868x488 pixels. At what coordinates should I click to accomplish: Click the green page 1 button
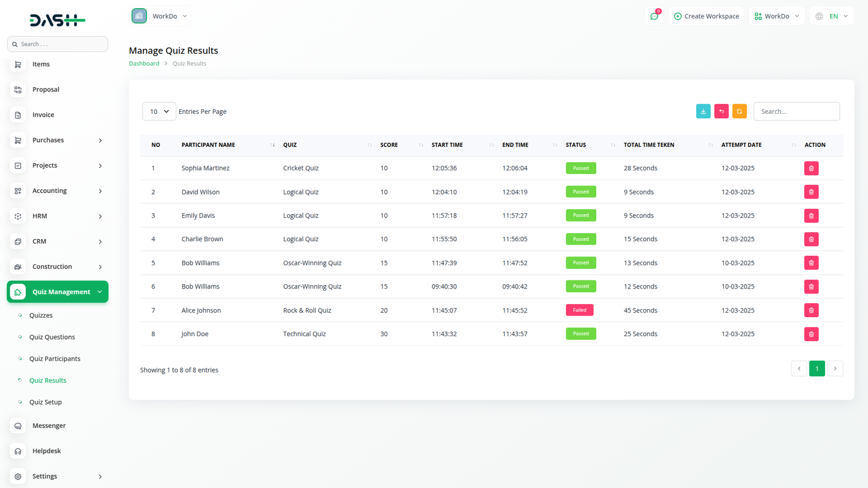pos(816,369)
